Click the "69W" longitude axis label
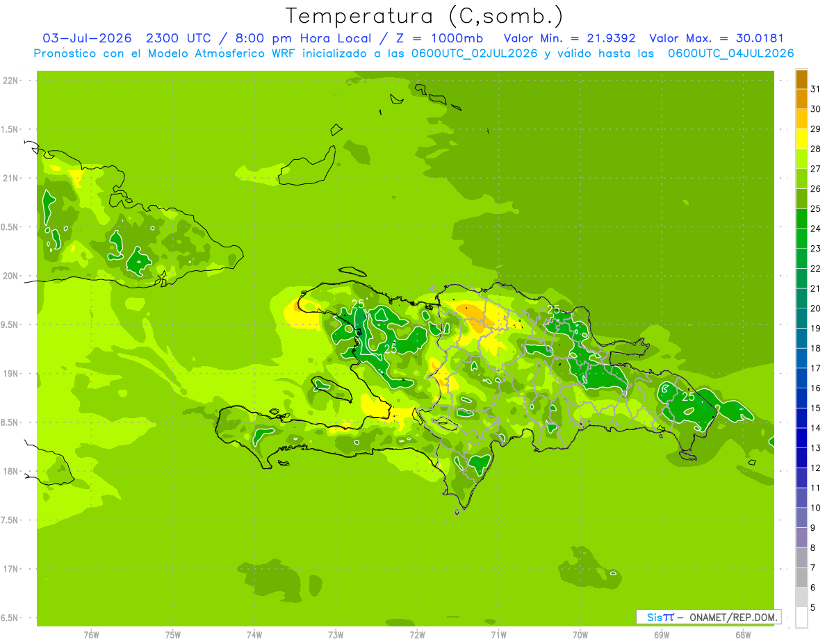The width and height of the screenshot is (834, 644). [x=662, y=635]
